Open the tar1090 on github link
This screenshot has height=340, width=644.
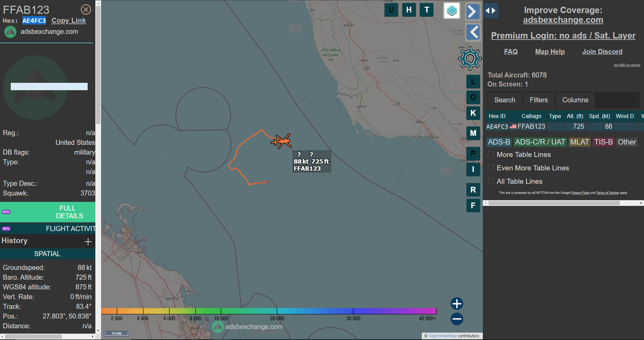[627, 65]
